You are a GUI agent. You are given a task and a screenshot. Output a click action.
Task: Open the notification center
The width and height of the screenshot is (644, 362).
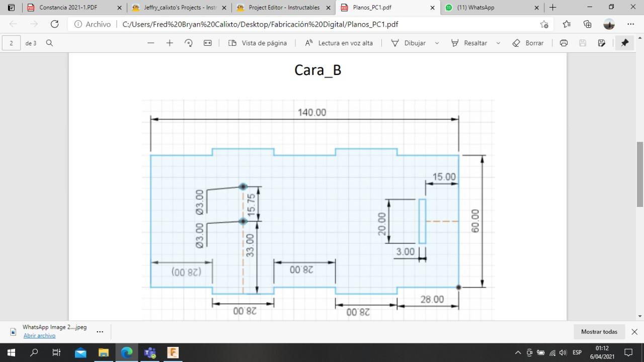(x=628, y=352)
